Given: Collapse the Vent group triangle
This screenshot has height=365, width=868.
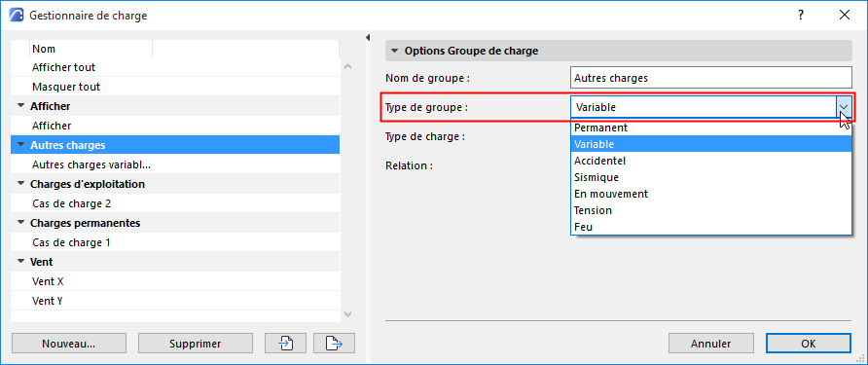Looking at the screenshot, I should click(x=21, y=262).
